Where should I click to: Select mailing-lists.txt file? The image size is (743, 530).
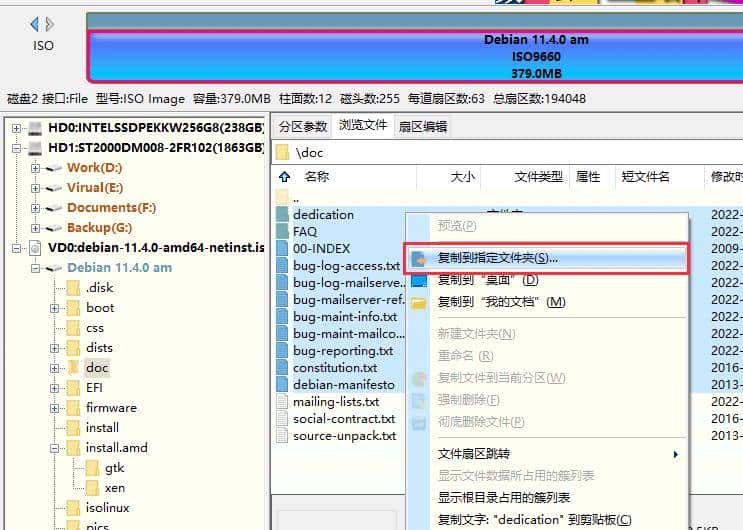coord(336,402)
